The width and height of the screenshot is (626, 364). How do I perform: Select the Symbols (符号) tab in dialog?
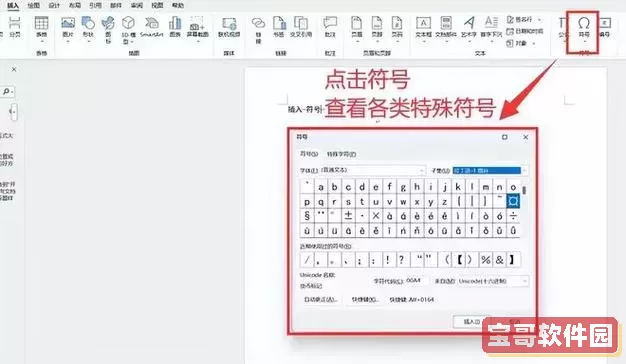click(309, 154)
